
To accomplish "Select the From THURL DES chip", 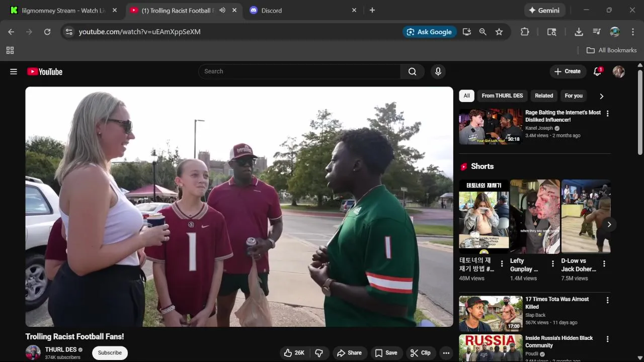I will click(502, 96).
